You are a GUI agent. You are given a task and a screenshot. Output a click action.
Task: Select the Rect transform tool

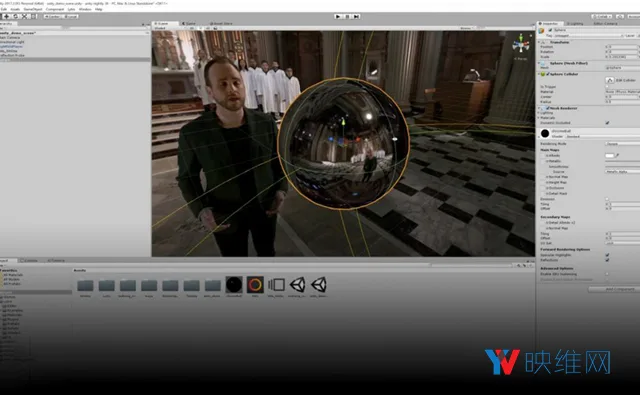click(33, 17)
